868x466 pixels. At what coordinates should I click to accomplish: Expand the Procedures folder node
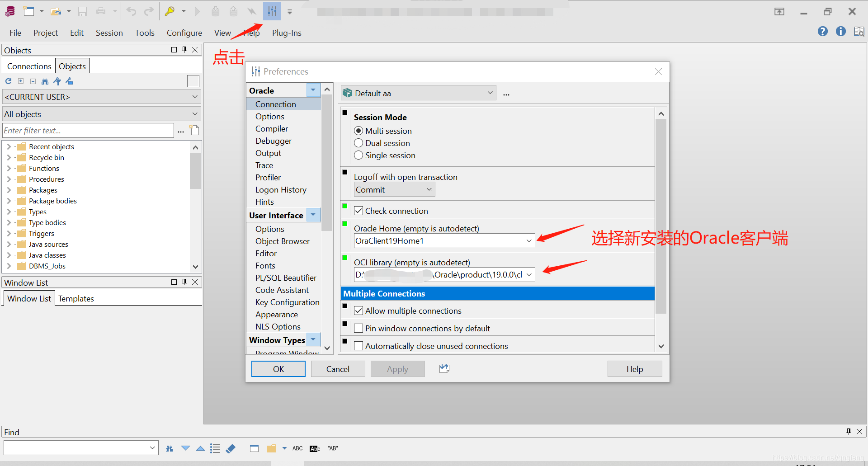(x=9, y=179)
